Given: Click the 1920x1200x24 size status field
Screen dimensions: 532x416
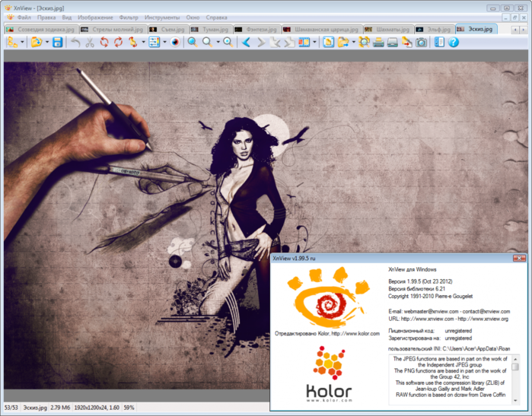Looking at the screenshot, I should coord(97,408).
